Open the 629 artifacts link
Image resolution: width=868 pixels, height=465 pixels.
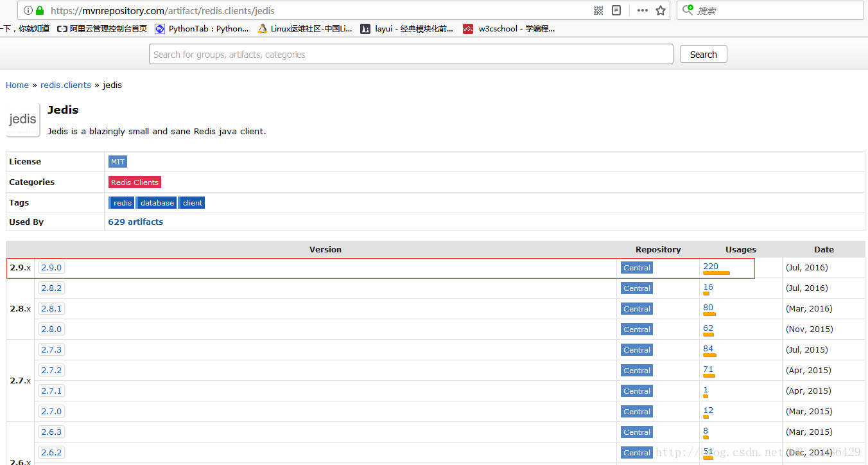point(135,222)
